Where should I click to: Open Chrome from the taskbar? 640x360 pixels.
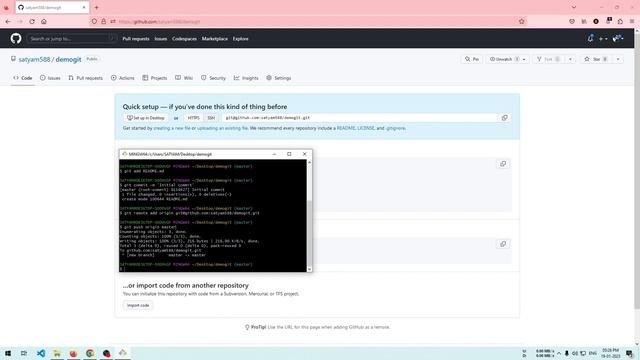click(x=90, y=353)
